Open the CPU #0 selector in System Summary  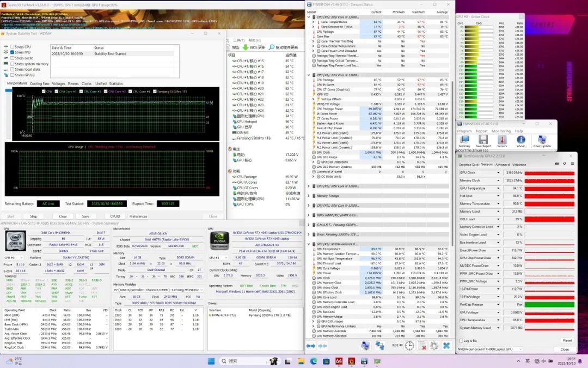[15, 257]
